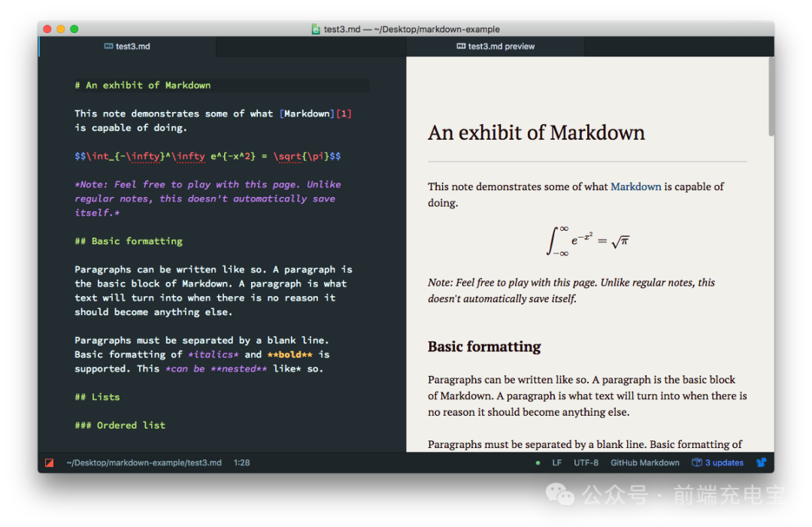Click the 'An exhibit of Markdown' preview heading
This screenshot has width=812, height=527.
click(536, 133)
